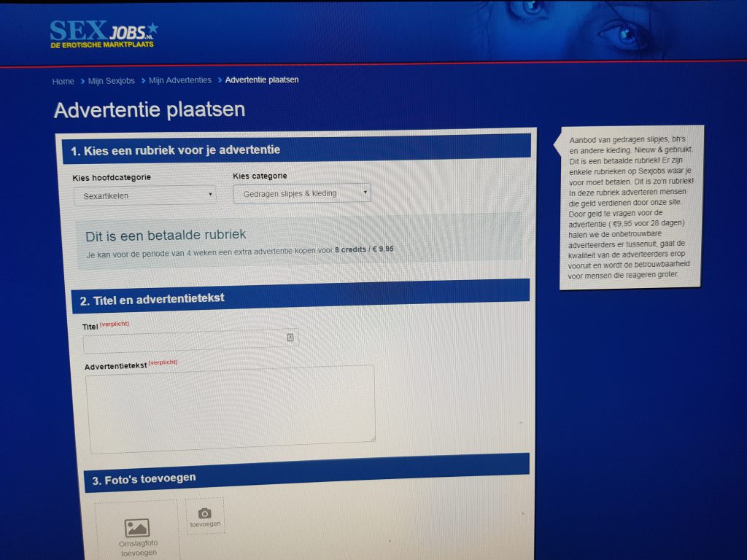Click the camera toevoegen photo icon
Viewport: 747px width, 560px height.
[205, 513]
